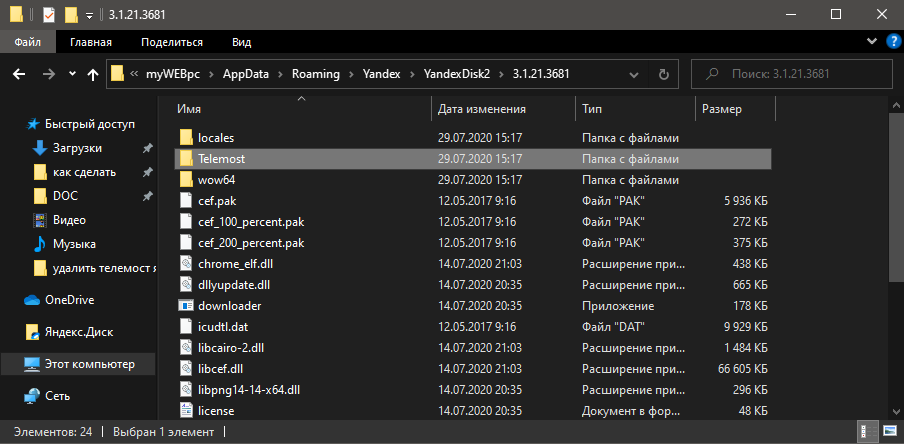
Task: Open the Главная ribbon tab
Action: 91,42
